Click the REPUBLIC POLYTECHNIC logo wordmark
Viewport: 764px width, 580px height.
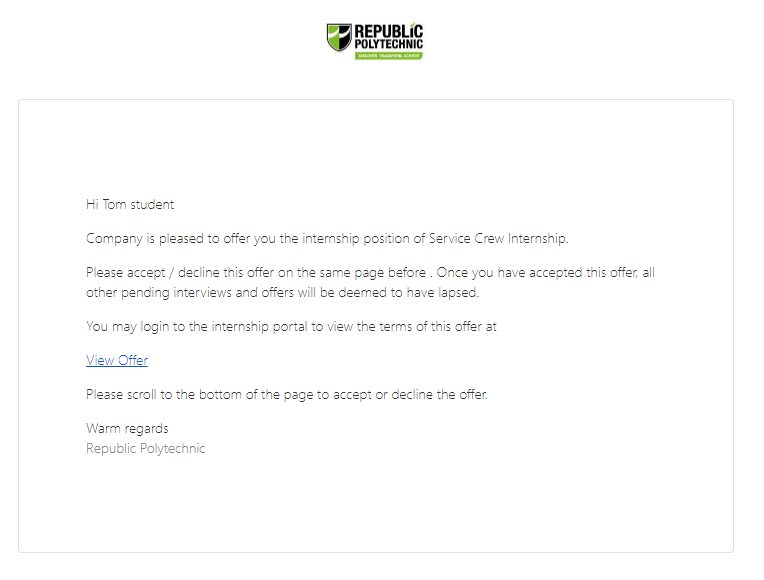[388, 37]
